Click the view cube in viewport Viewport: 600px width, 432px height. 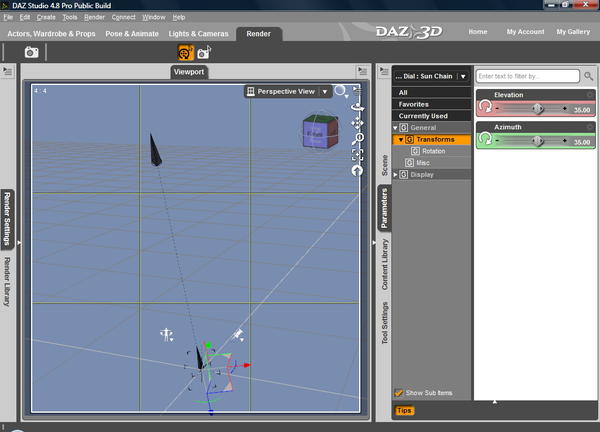(320, 132)
